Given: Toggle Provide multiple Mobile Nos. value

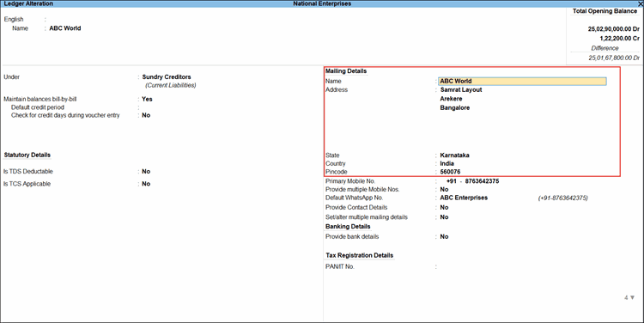Looking at the screenshot, I should 444,190.
